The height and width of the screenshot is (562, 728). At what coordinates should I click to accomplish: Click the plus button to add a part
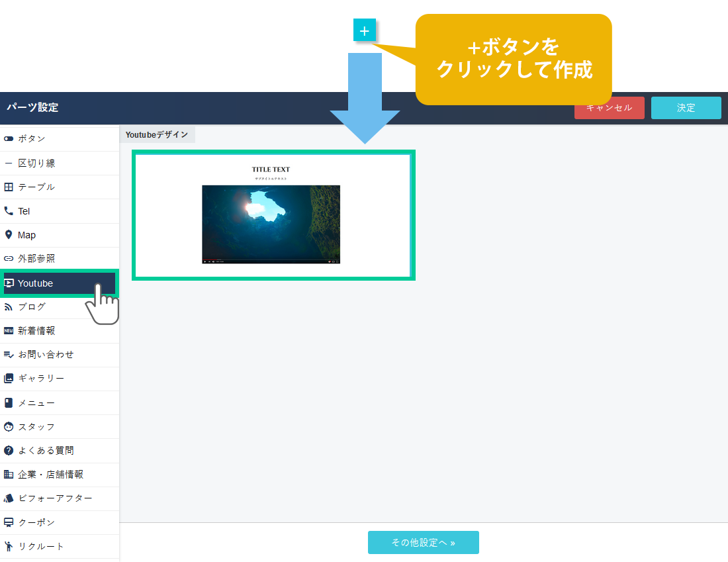364,30
